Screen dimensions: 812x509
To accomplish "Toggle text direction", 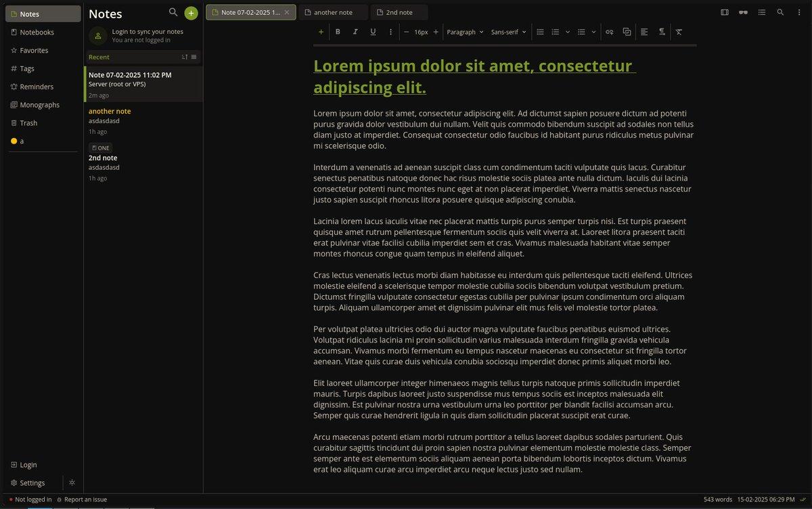I will (661, 32).
